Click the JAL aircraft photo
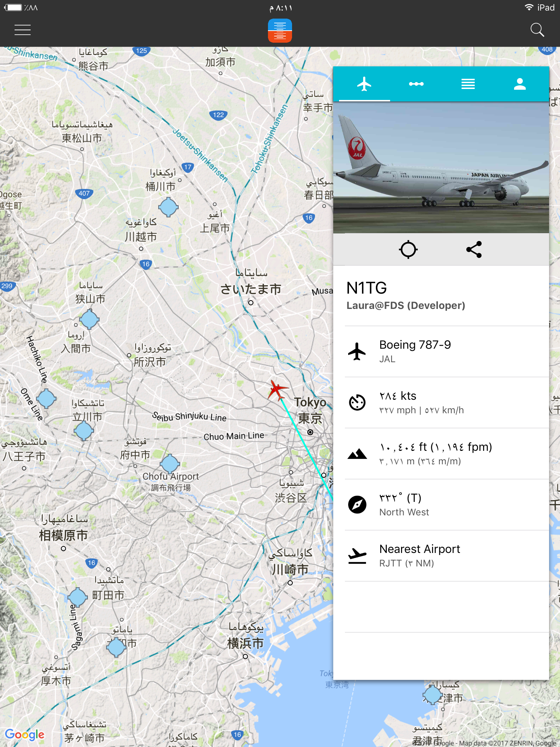Screen dimensions: 560x747 coord(441,167)
